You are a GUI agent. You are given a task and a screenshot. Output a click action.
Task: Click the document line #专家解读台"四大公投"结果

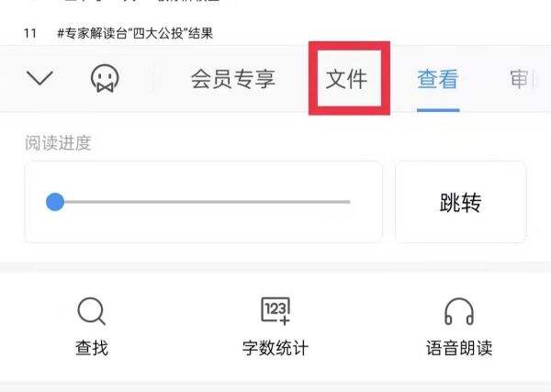point(135,33)
